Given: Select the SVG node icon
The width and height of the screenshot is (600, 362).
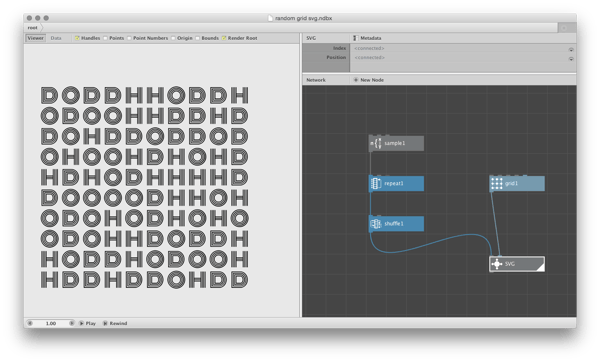Looking at the screenshot, I should pyautogui.click(x=497, y=264).
